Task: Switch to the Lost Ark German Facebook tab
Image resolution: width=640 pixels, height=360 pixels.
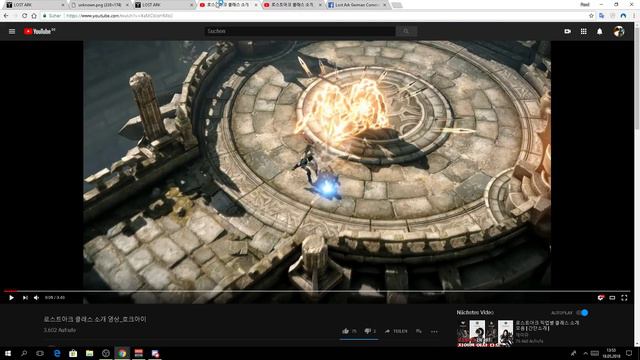Action: (358, 5)
